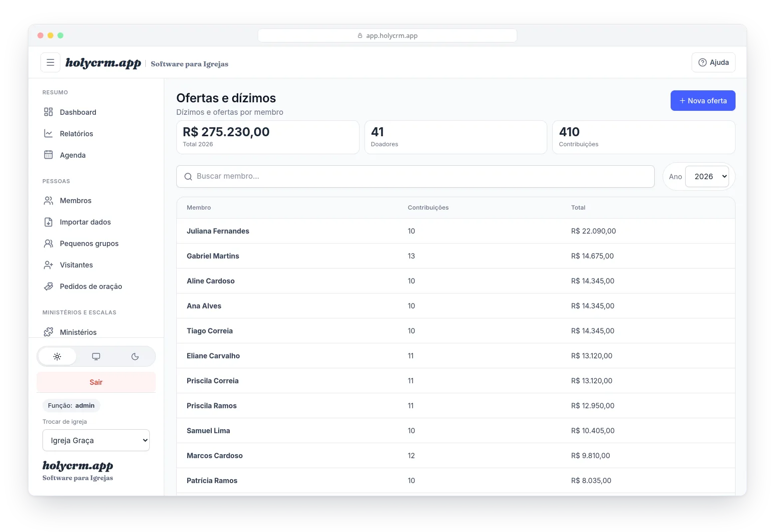The width and height of the screenshot is (775, 532).
Task: Open the Dashboard grid icon
Action: (48, 112)
